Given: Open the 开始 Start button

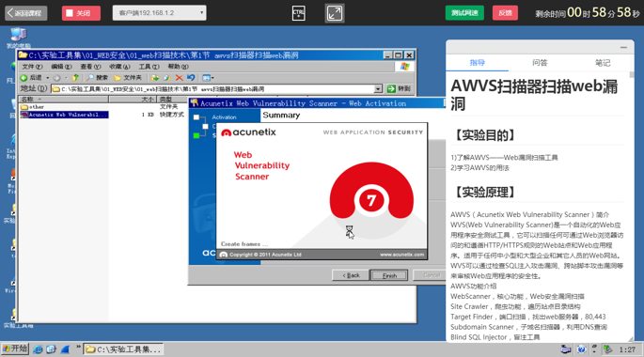Looking at the screenshot, I should click(15, 349).
